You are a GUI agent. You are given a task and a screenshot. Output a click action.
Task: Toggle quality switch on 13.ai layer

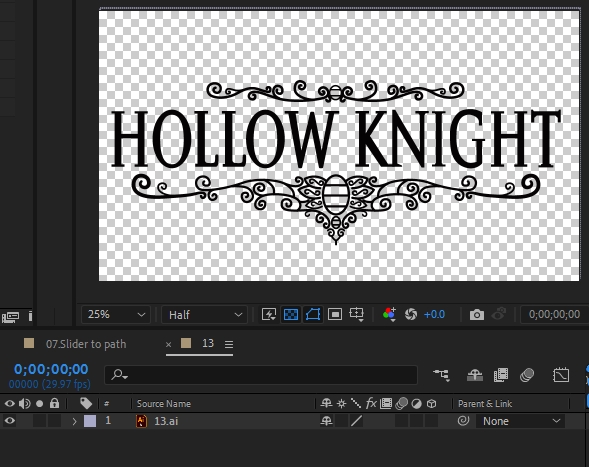click(x=356, y=421)
